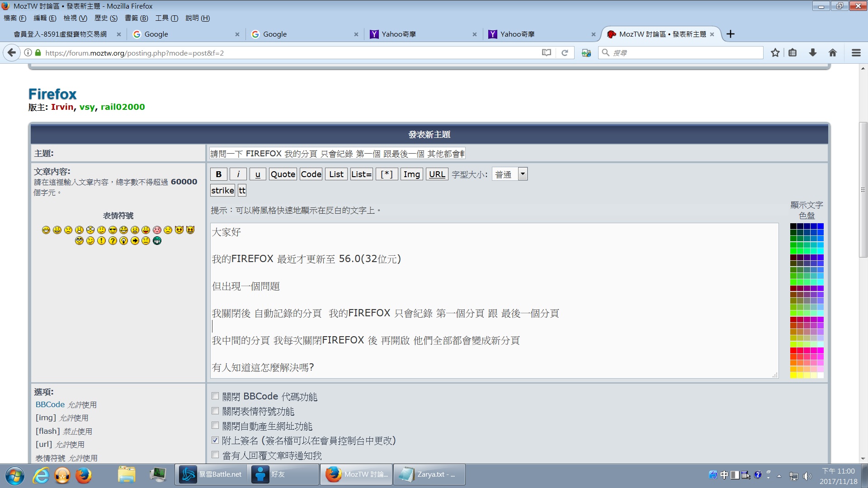Open the hamburger menu

(856, 53)
